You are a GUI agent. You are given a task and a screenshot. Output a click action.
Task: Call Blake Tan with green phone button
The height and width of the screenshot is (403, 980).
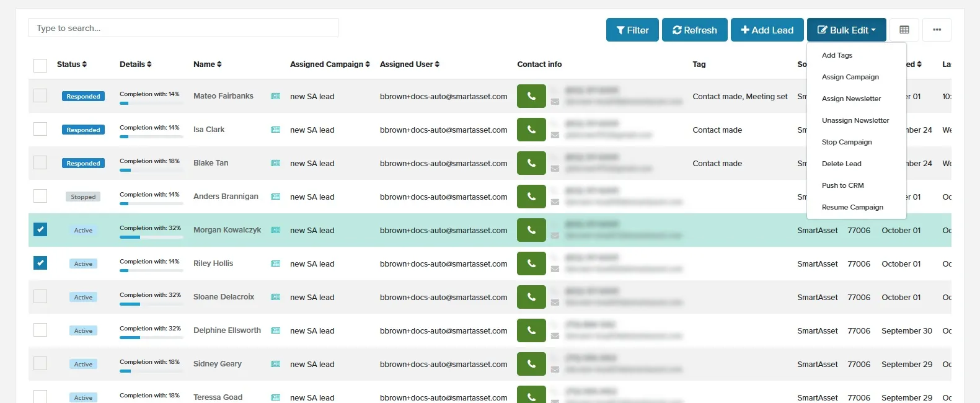tap(531, 163)
